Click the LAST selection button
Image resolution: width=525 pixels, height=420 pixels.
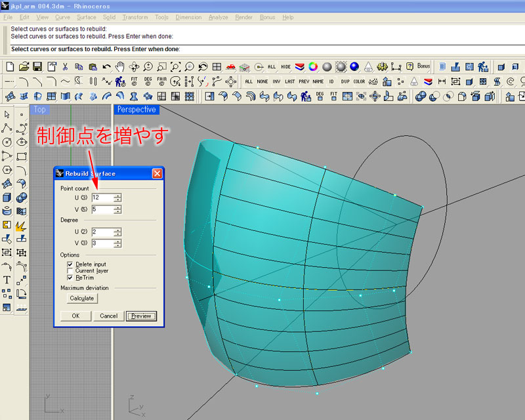tap(290, 81)
